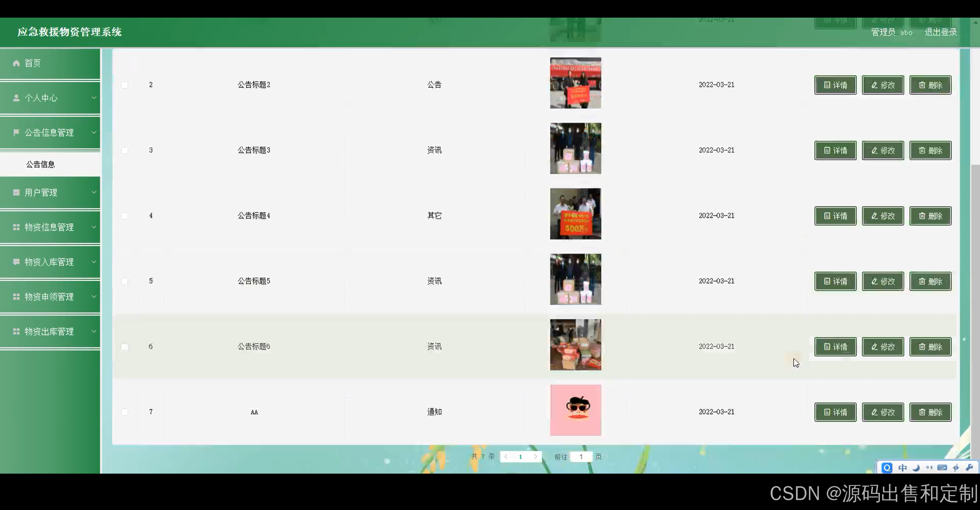Click the grid icon beside 物资信息管理

[x=16, y=227]
